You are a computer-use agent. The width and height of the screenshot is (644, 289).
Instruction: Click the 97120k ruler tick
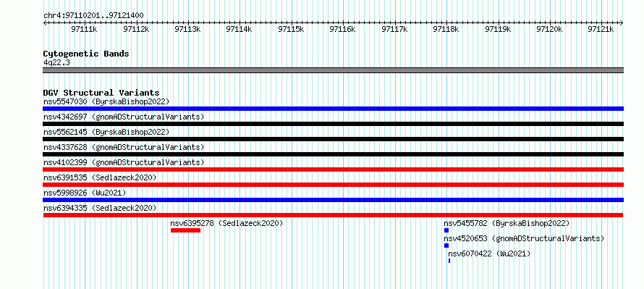click(x=550, y=28)
